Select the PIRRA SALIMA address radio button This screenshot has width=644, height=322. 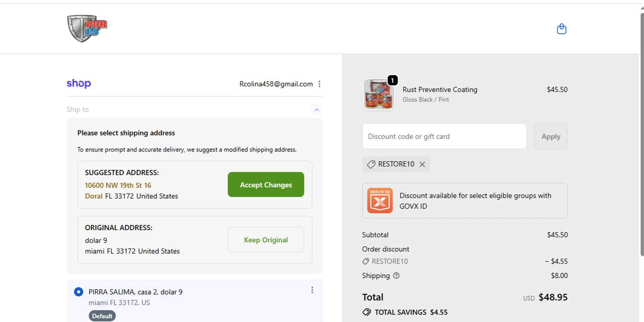[79, 292]
